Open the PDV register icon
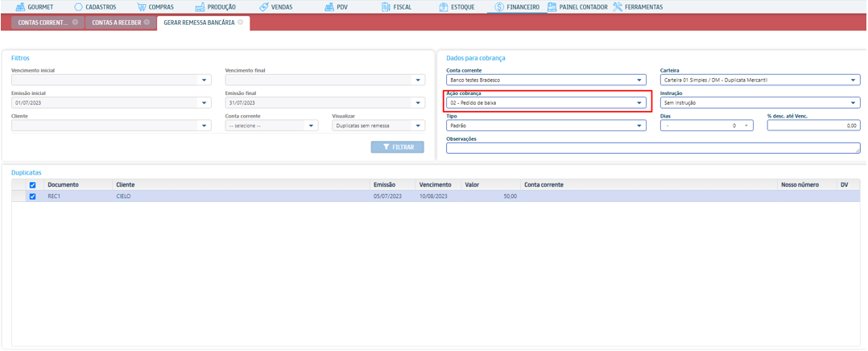868x351 pixels. pyautogui.click(x=329, y=7)
